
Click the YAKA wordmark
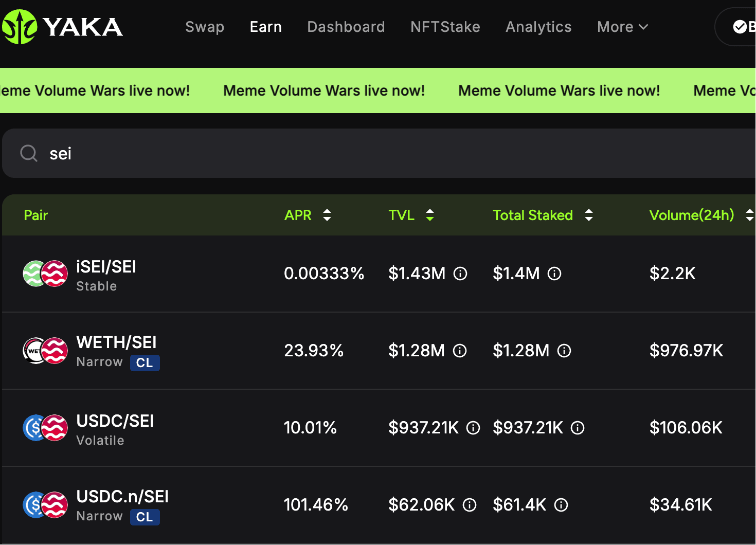[x=83, y=27]
